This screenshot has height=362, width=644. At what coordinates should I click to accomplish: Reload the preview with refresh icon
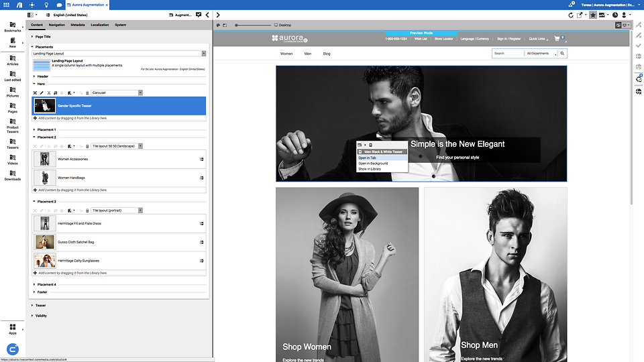point(570,15)
